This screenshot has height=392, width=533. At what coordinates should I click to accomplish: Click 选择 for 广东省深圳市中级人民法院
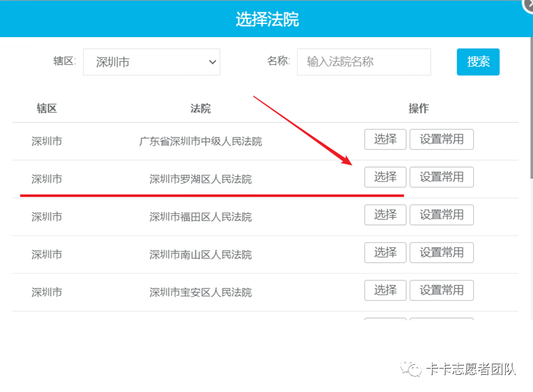pyautogui.click(x=385, y=139)
